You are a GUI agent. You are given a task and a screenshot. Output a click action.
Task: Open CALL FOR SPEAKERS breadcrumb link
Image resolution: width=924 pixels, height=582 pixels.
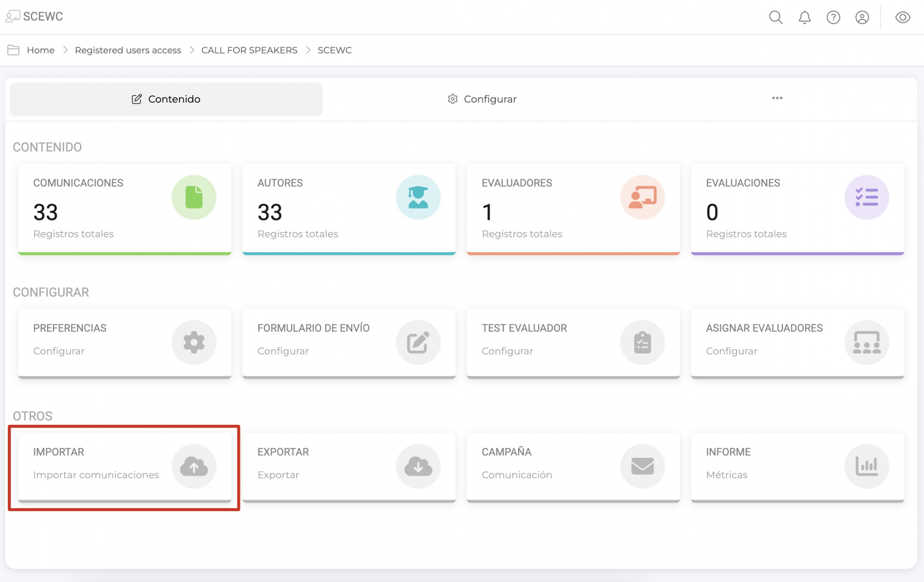249,50
